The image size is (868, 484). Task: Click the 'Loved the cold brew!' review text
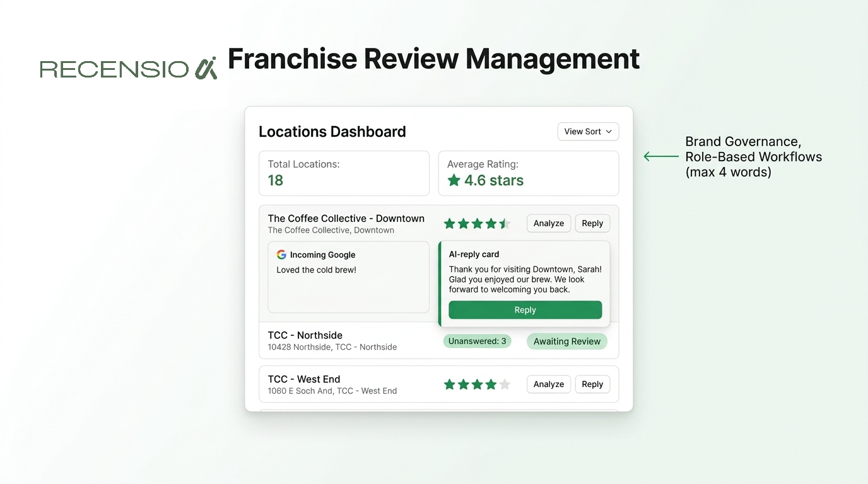pos(317,270)
